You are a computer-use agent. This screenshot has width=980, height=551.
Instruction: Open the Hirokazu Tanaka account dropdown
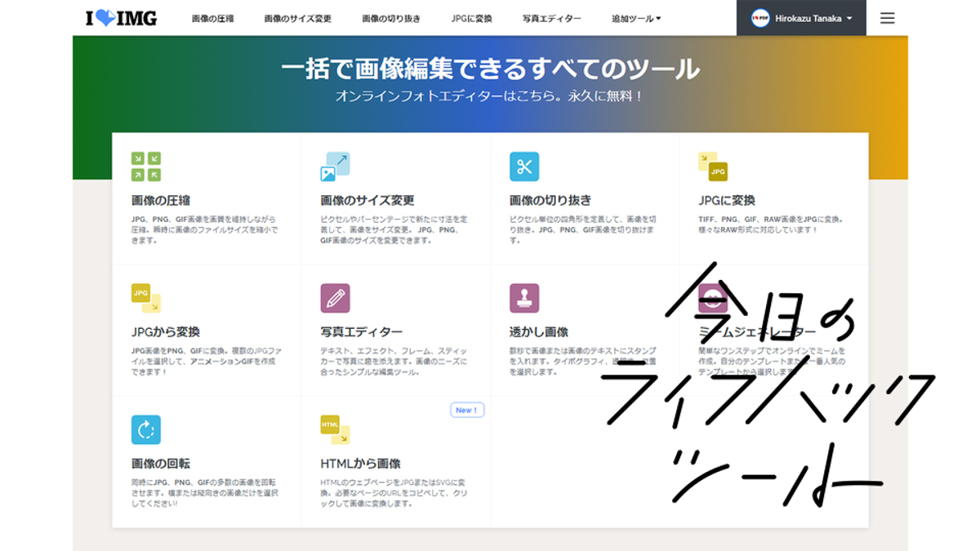coord(801,18)
